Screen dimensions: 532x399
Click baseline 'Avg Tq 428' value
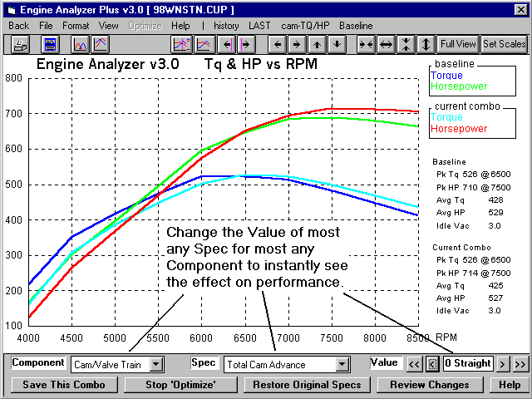point(495,200)
